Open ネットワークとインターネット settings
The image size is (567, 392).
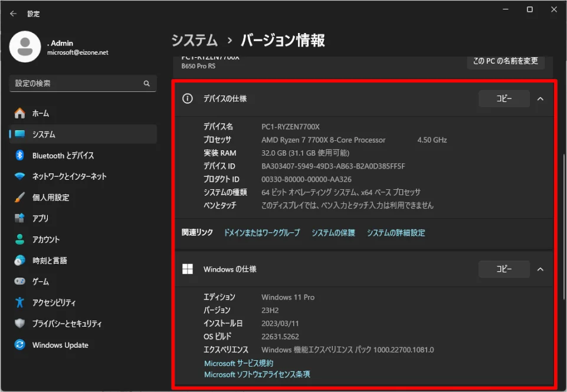[83, 176]
